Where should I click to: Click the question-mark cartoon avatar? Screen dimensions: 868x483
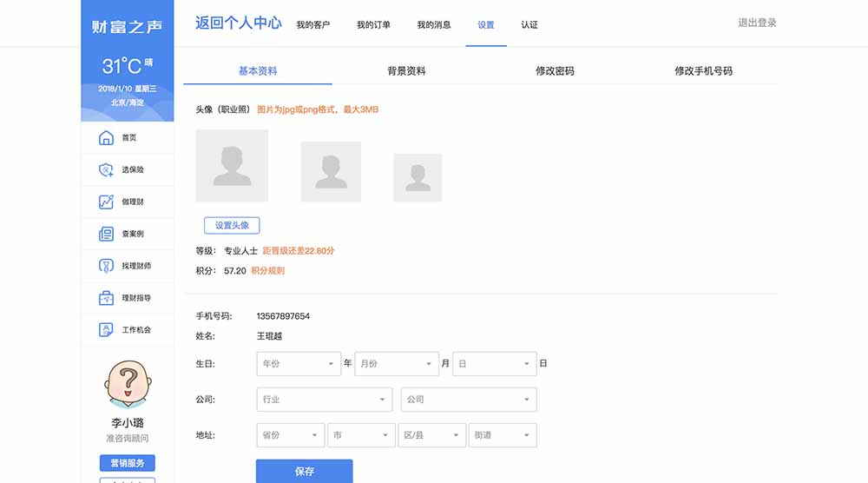pyautogui.click(x=128, y=384)
